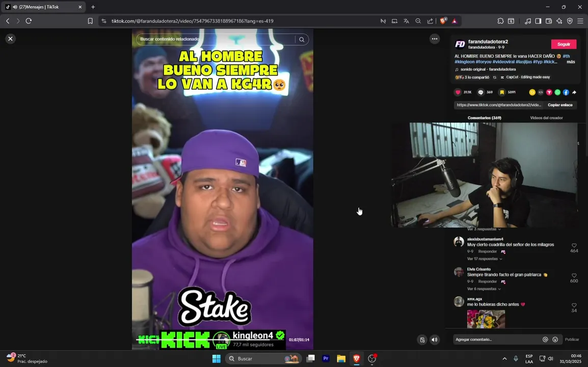Open the #videoviral hashtag link

tap(503, 62)
